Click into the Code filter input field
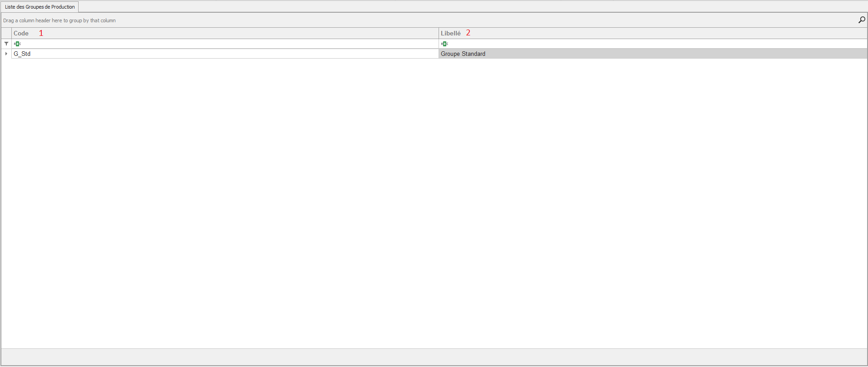868x367 pixels. [x=227, y=44]
